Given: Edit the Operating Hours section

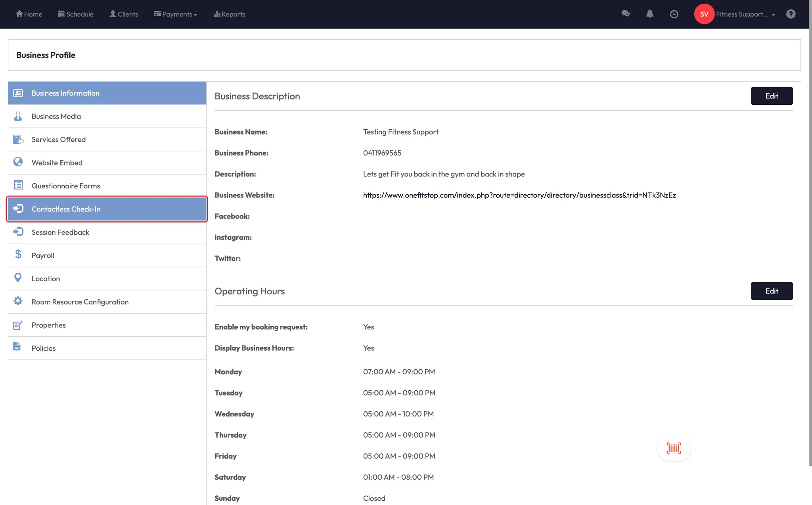Looking at the screenshot, I should tap(771, 291).
